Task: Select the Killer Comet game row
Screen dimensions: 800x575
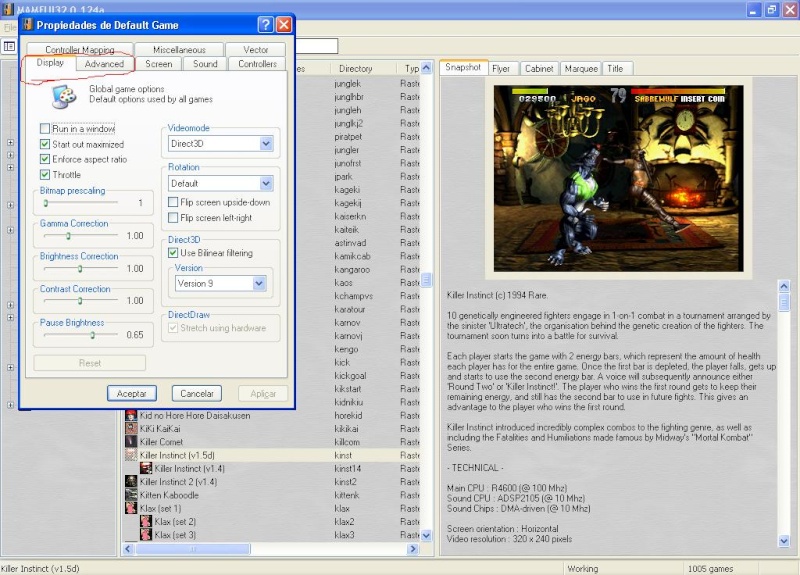Action: pos(271,442)
